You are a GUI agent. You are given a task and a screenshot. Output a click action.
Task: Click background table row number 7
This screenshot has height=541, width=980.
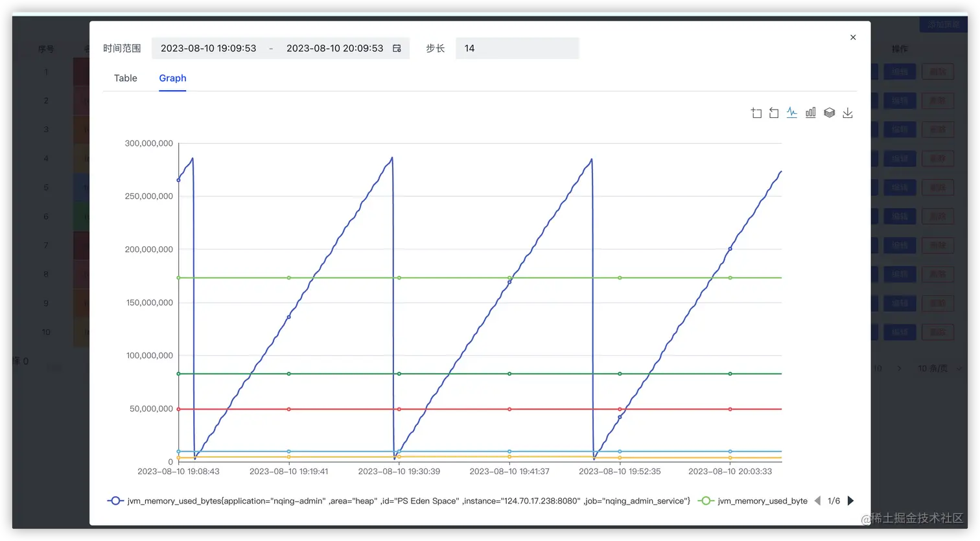pyautogui.click(x=46, y=246)
